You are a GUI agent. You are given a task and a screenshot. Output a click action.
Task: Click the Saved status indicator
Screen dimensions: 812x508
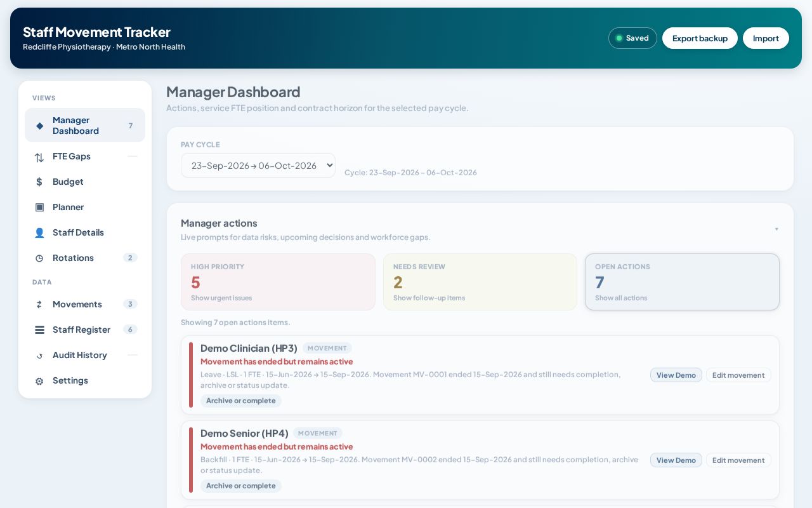[632, 38]
